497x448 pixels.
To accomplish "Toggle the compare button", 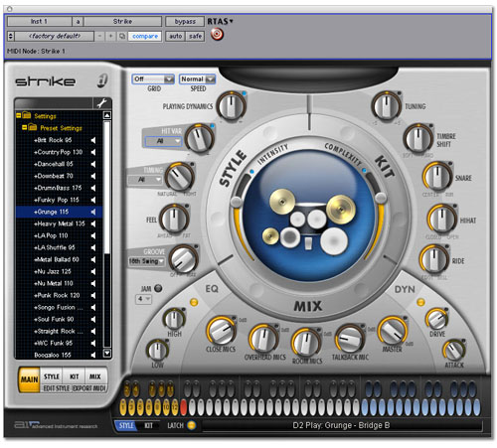I will pyautogui.click(x=145, y=36).
